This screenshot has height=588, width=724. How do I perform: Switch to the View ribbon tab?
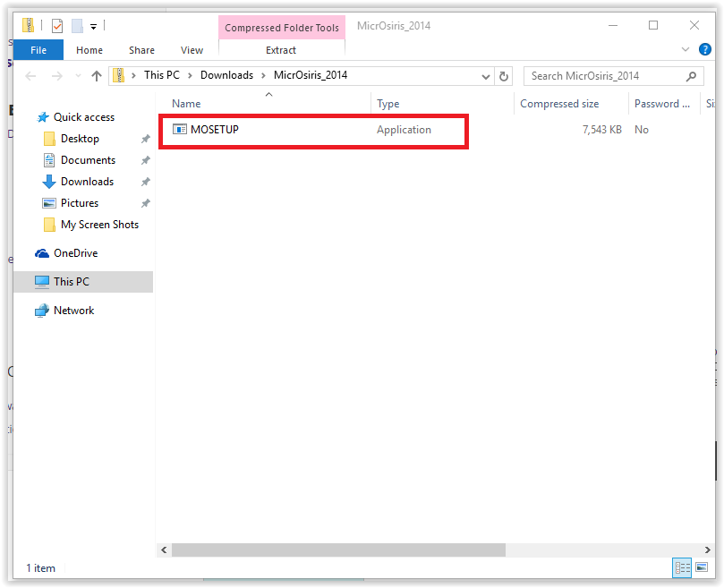point(192,50)
